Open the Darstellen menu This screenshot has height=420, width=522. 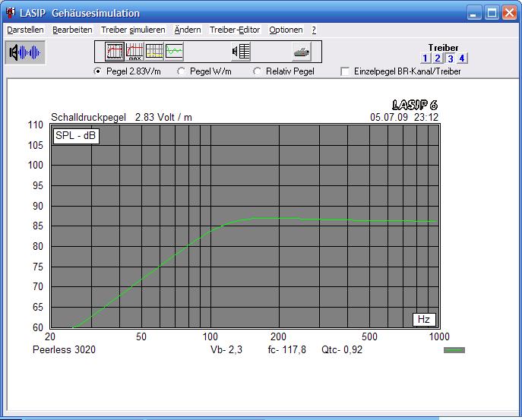point(25,30)
